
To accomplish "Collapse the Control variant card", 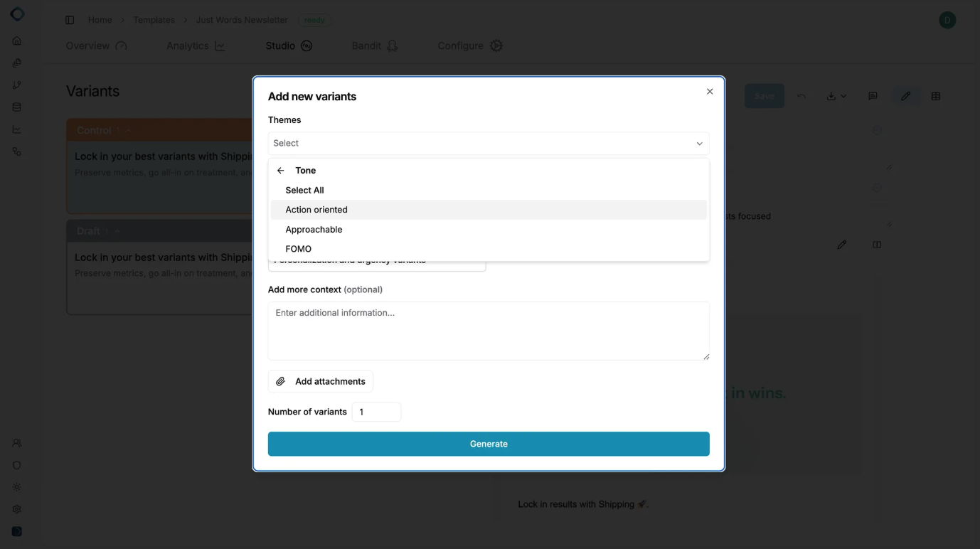I will click(x=127, y=130).
